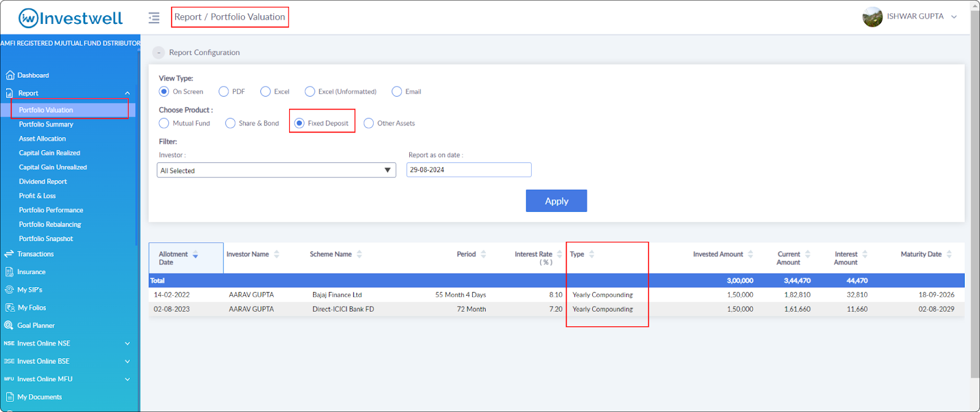Sort by Period column arrows
Screen dimensions: 980x412
coord(483,254)
